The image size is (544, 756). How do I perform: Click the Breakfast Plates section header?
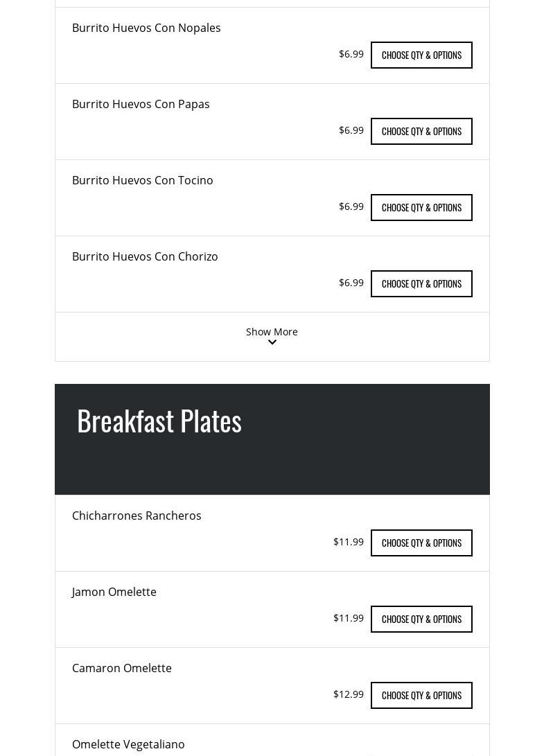tap(159, 421)
